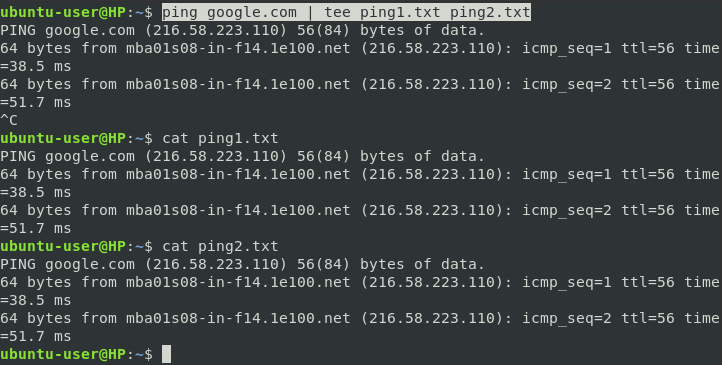Click the word 'tee' in the highlighted command
This screenshot has height=365, width=722.
(x=338, y=12)
